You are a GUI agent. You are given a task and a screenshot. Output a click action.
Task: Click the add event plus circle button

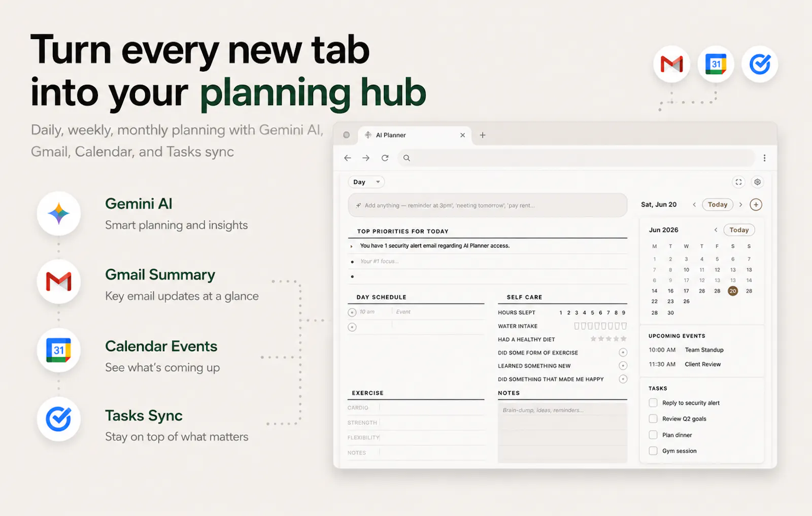pyautogui.click(x=756, y=204)
